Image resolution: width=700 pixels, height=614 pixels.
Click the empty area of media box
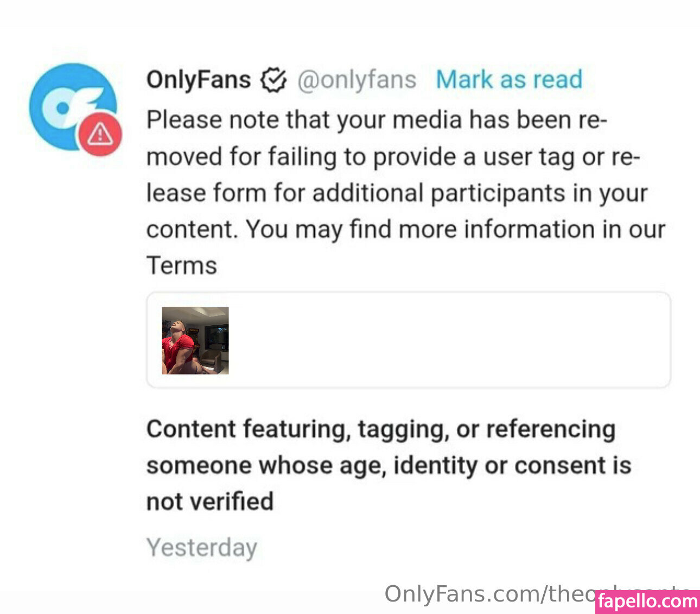point(450,340)
